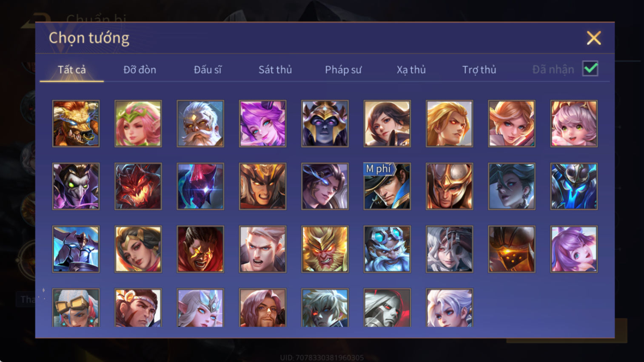Pick the hero labeled M phí
The image size is (644, 362).
point(387,186)
